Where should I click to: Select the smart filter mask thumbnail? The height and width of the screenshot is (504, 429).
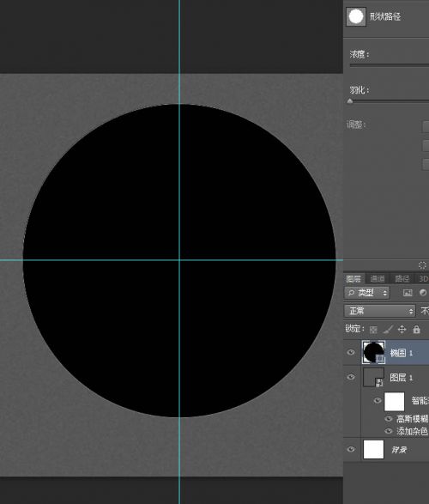coord(395,401)
